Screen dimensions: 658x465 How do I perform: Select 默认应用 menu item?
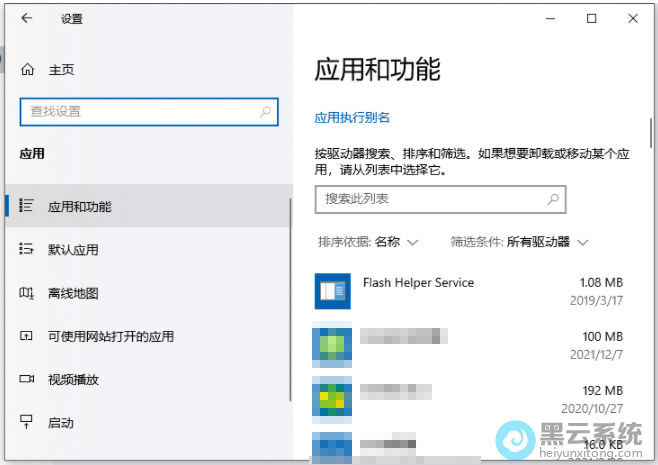click(73, 249)
